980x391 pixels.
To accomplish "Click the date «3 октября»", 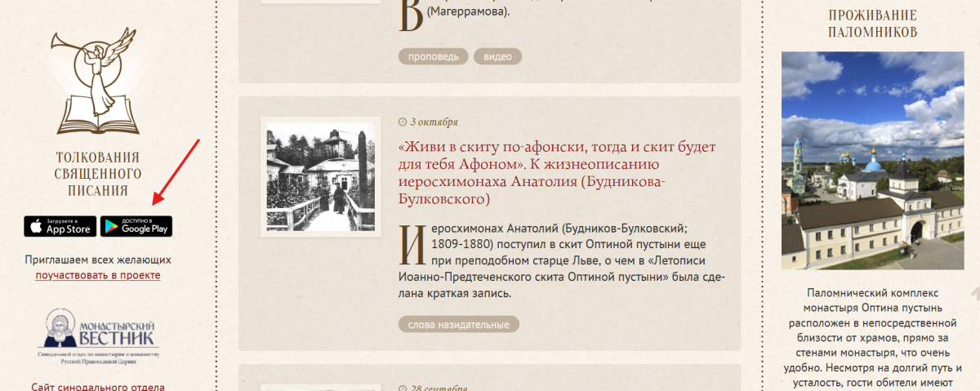I will pyautogui.click(x=434, y=122).
